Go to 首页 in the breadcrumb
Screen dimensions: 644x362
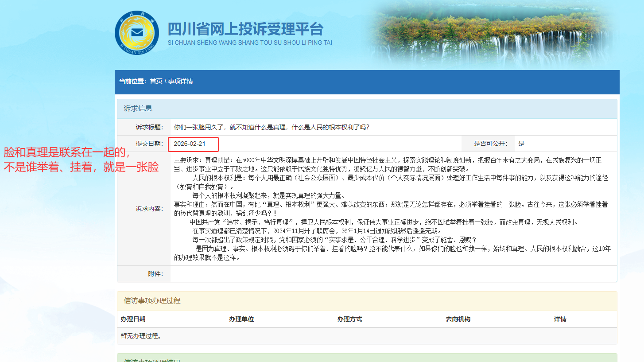tap(156, 82)
